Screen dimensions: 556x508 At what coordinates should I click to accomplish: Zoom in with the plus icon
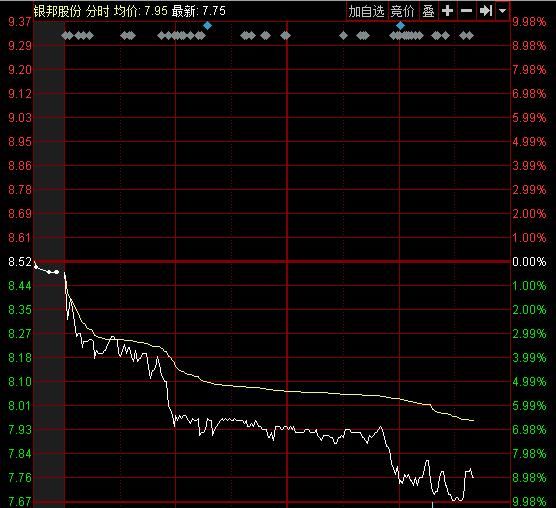click(x=447, y=11)
